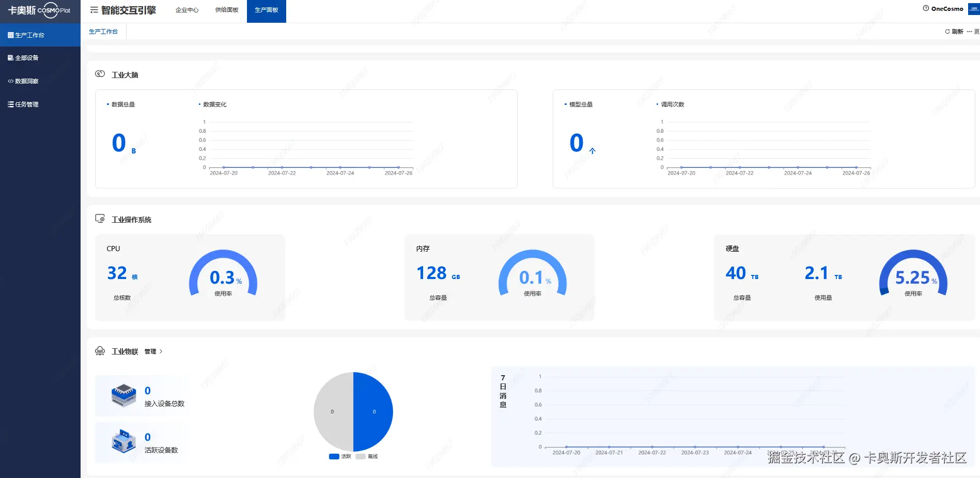This screenshot has height=478, width=980.
Task: Click the 活跃设备数 device icon
Action: point(123,441)
